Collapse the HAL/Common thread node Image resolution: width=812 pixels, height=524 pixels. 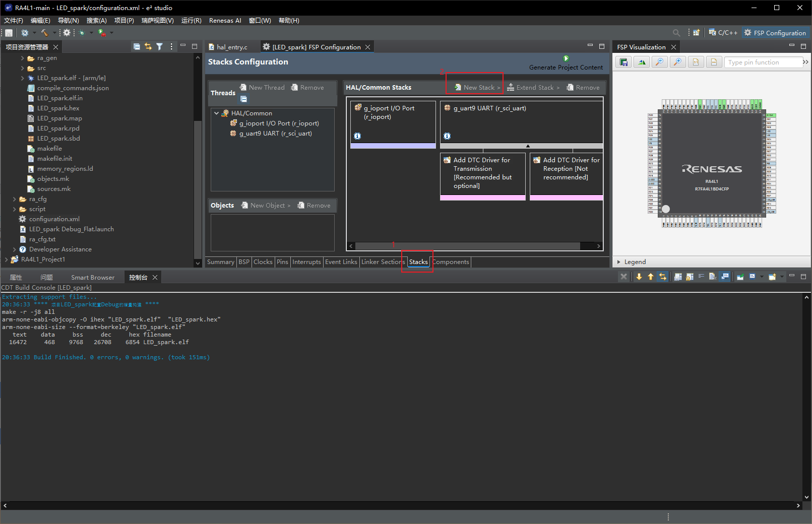(216, 113)
